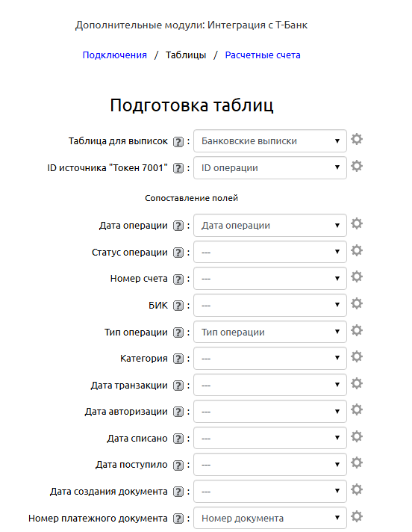
Task: Click help icon beside Дата транзакции
Action: coord(178,386)
